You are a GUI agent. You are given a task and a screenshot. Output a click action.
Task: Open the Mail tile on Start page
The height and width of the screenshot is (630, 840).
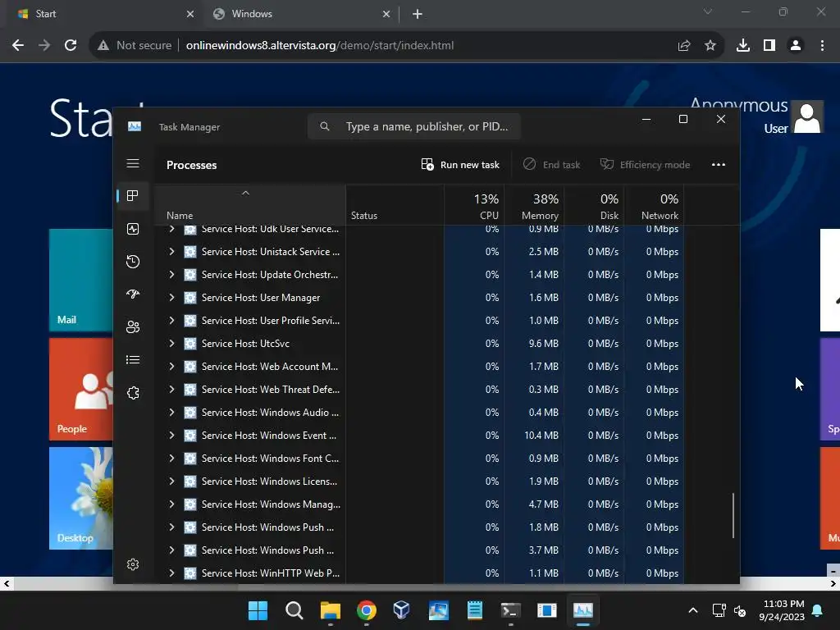(x=81, y=281)
